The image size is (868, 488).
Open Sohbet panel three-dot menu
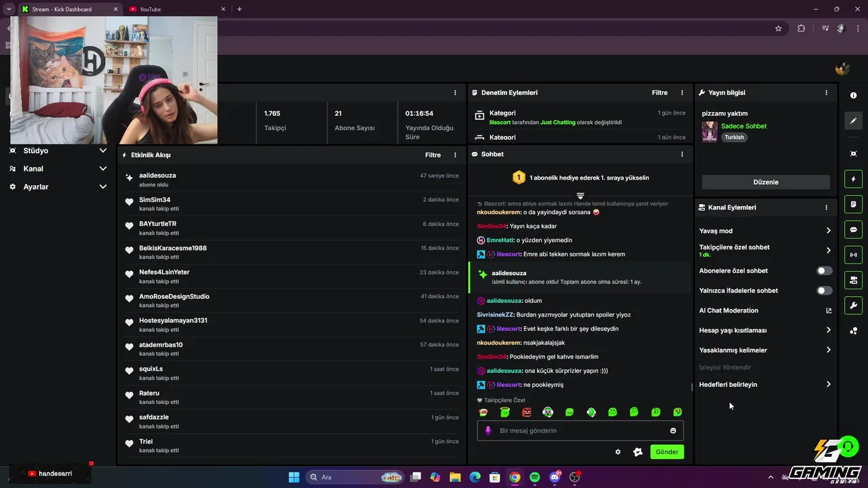[x=682, y=155]
